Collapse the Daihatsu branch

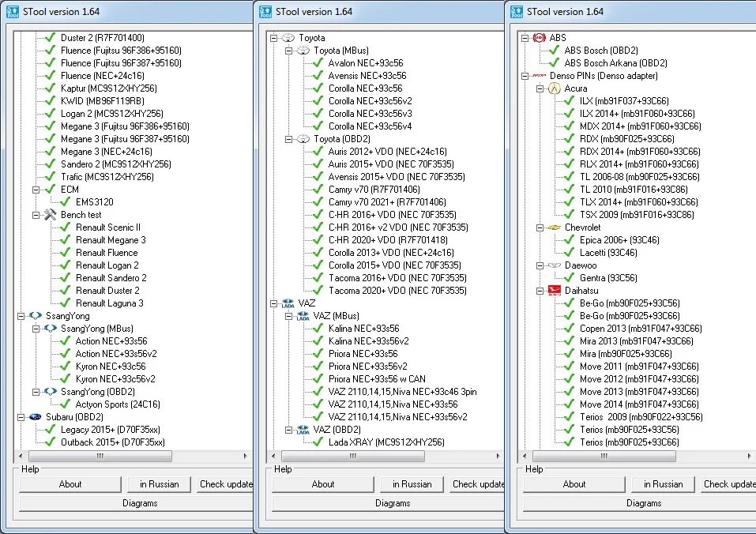pos(540,291)
